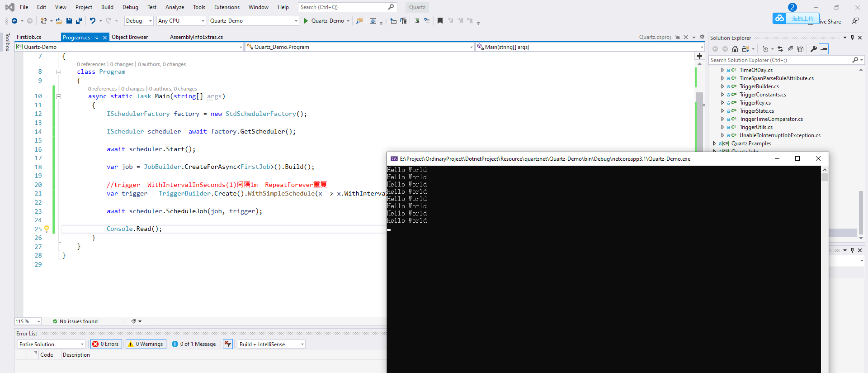This screenshot has height=373, width=868.
Task: Open the Build + IntelliSense dropdown
Action: point(272,344)
